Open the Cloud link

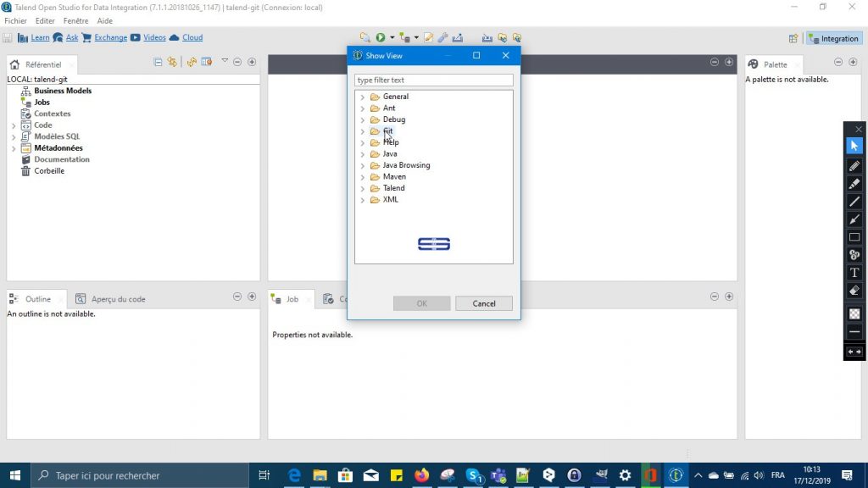[192, 37]
